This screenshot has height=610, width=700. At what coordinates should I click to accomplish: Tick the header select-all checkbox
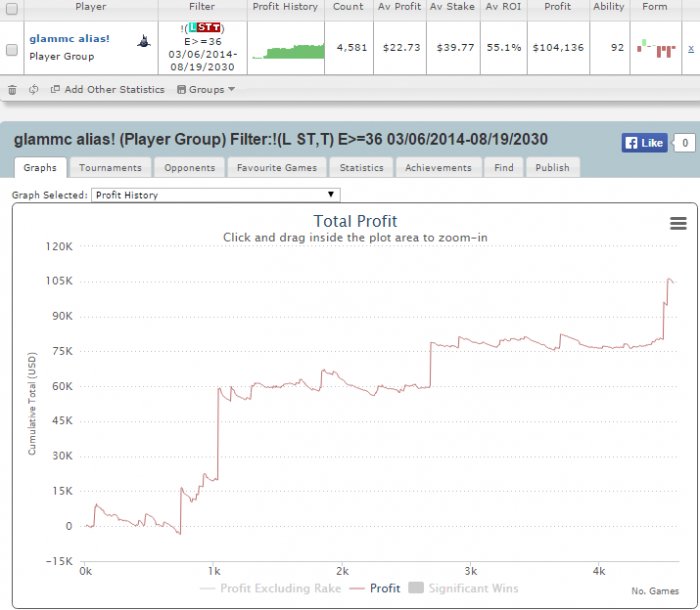point(12,8)
